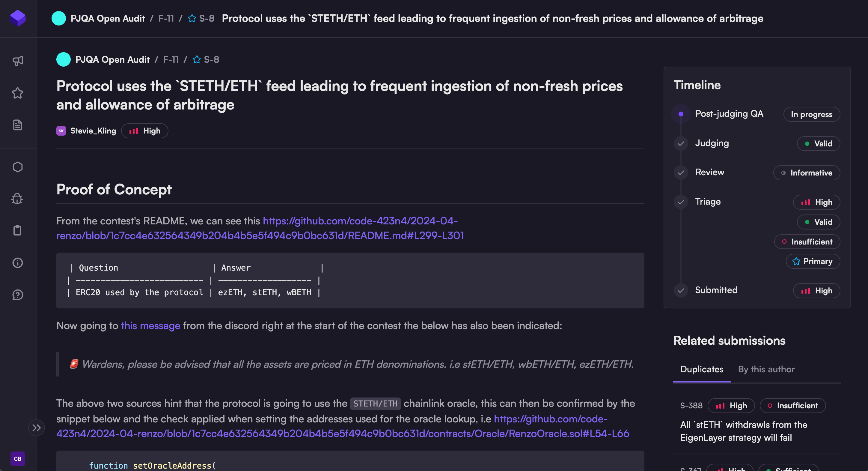Open the star favorites icon in sidebar
This screenshot has height=471, width=868.
pos(17,93)
